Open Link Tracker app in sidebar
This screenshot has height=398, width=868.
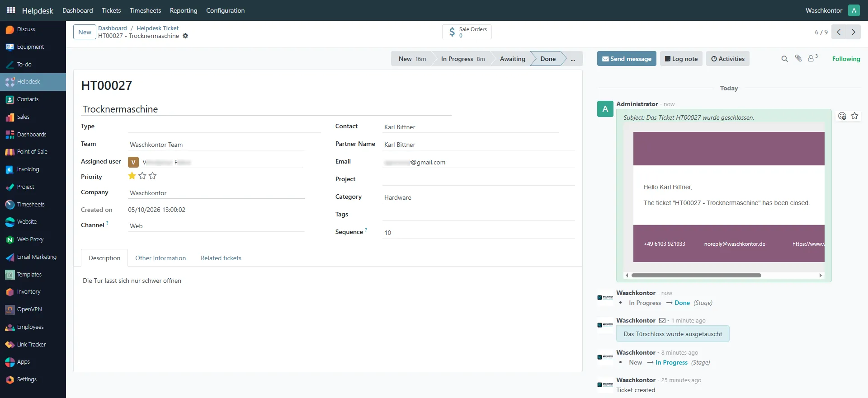33,345
